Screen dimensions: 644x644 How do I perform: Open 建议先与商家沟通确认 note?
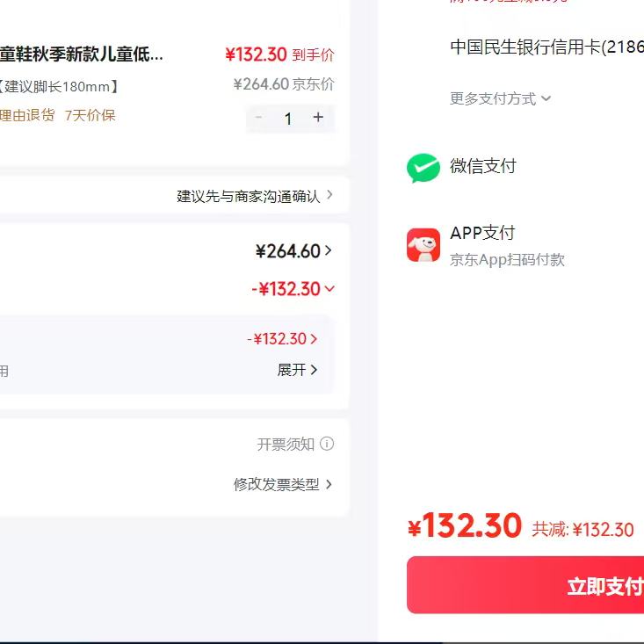pyautogui.click(x=255, y=196)
